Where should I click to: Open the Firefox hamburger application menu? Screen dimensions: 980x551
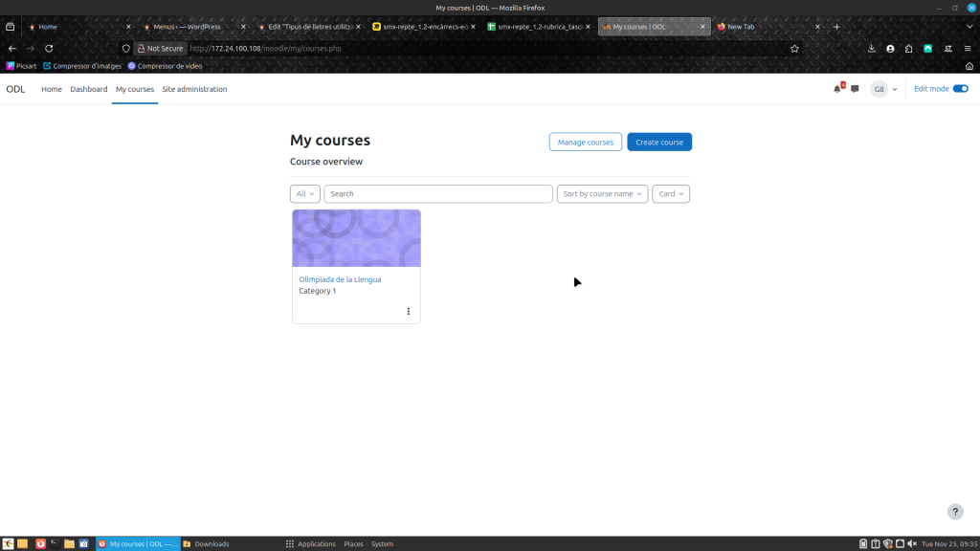point(968,48)
